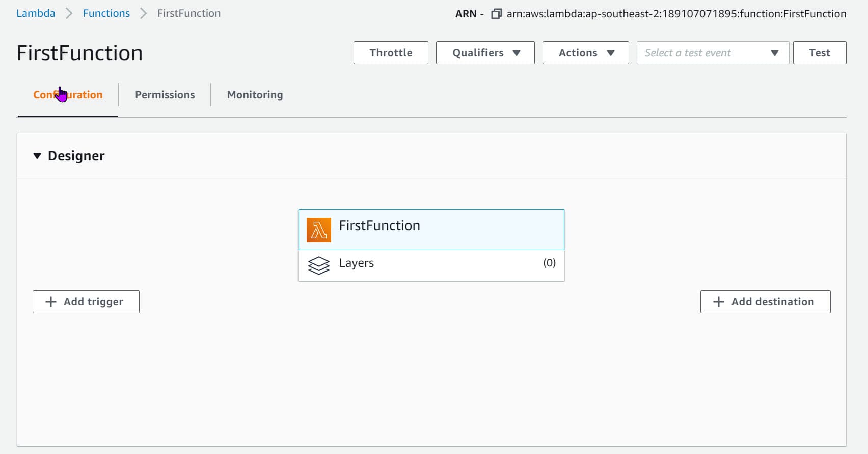Click the Designer section title

click(76, 156)
